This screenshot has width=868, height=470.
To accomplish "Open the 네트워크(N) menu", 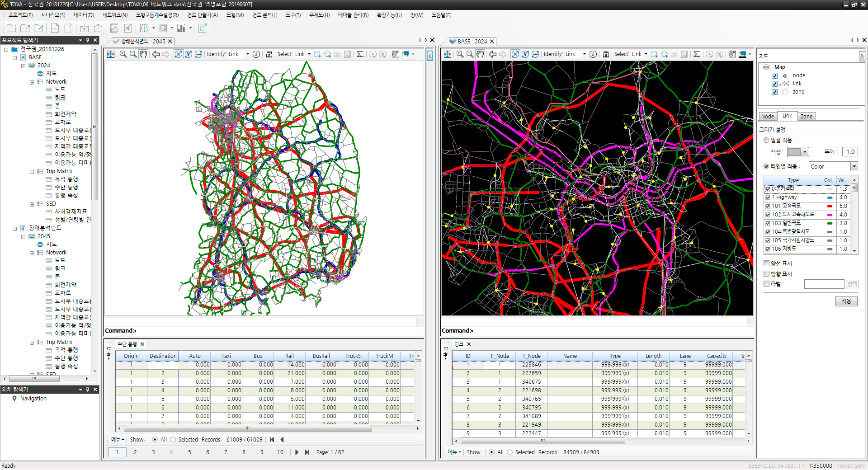I will (x=115, y=15).
